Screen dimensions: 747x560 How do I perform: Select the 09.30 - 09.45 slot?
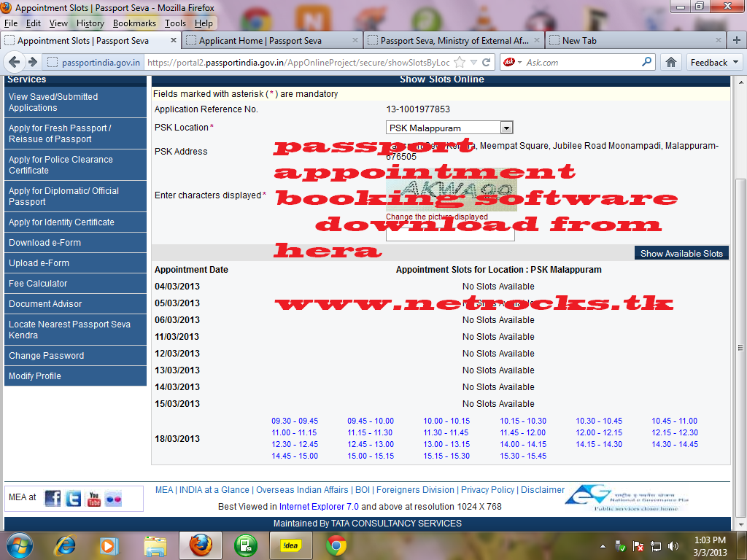[x=295, y=421]
